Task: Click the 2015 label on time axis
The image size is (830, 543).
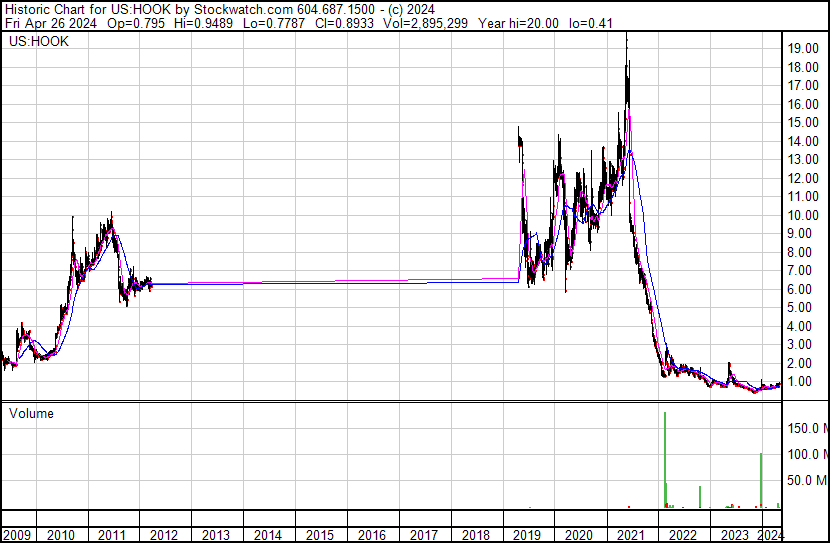Action: click(319, 535)
